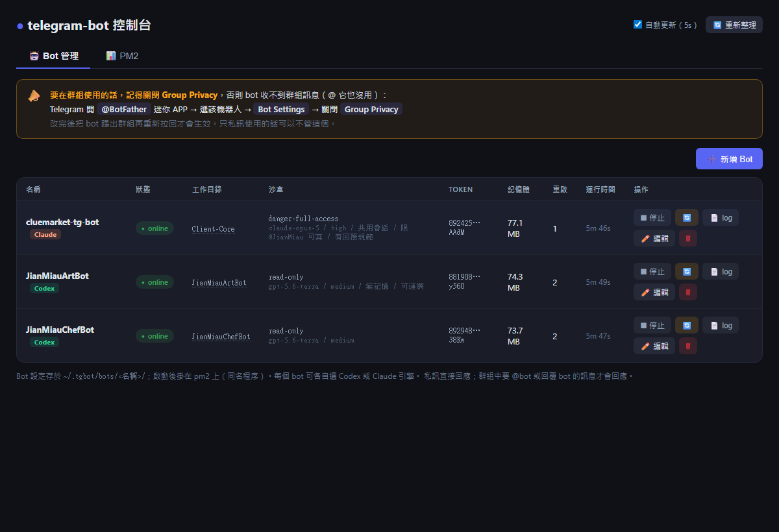The image size is (779, 532).
Task: Click the 工作目錄 column header
Action: [207, 189]
